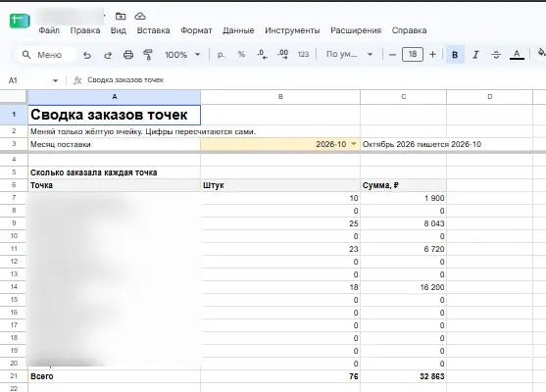Redo the last action
The image size is (546, 392).
pyautogui.click(x=108, y=55)
